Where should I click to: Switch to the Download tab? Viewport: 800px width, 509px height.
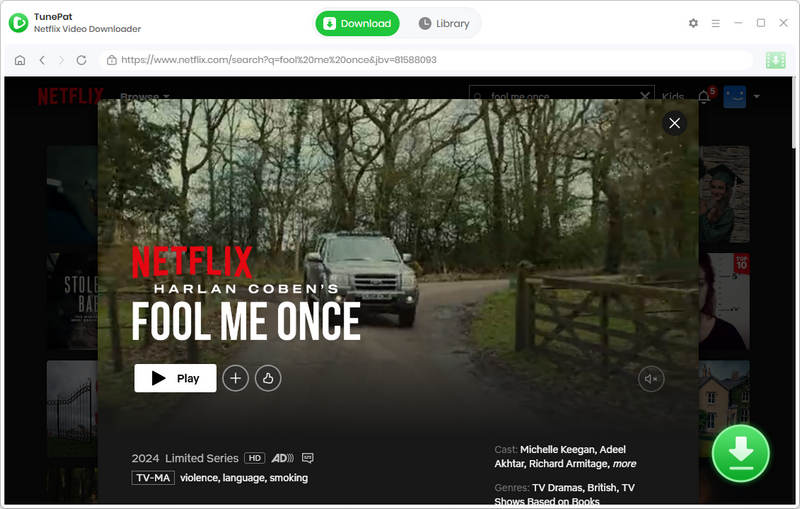358,23
